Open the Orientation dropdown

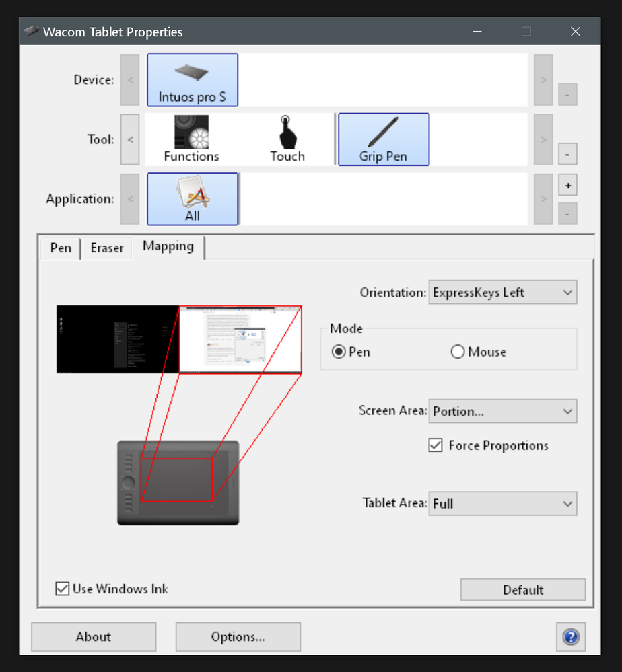click(503, 293)
